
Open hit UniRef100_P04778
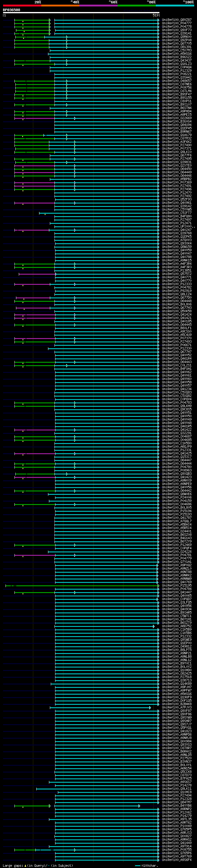(x=177, y=26)
